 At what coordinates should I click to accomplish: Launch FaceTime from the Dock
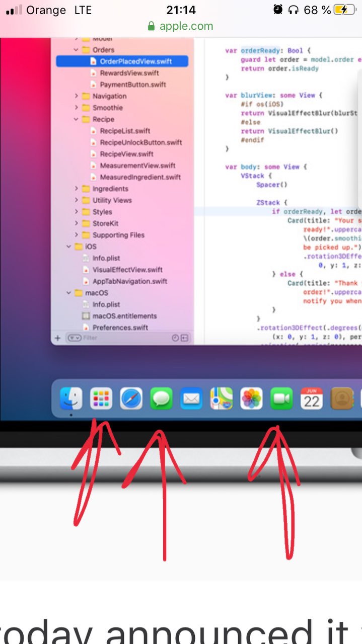[281, 399]
